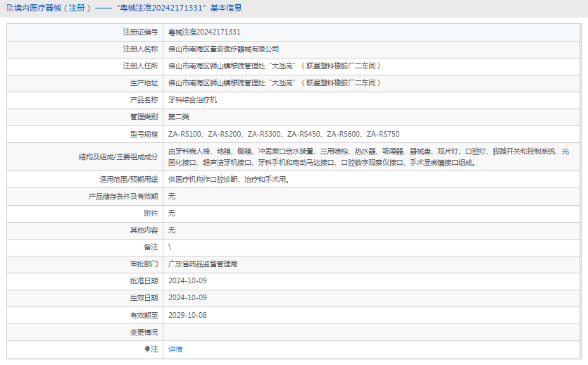The width and height of the screenshot is (588, 365).
Task: Click the 型号规格 label
Action: click(144, 135)
